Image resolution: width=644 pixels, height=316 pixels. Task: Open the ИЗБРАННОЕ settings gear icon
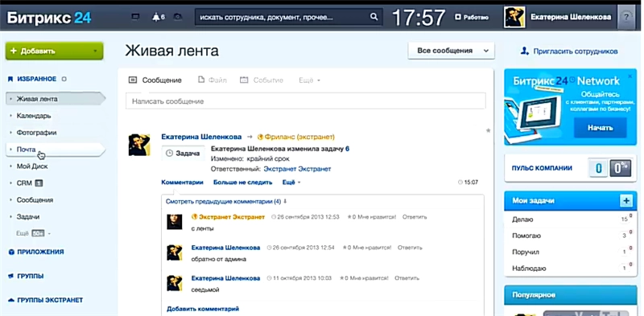tap(64, 79)
